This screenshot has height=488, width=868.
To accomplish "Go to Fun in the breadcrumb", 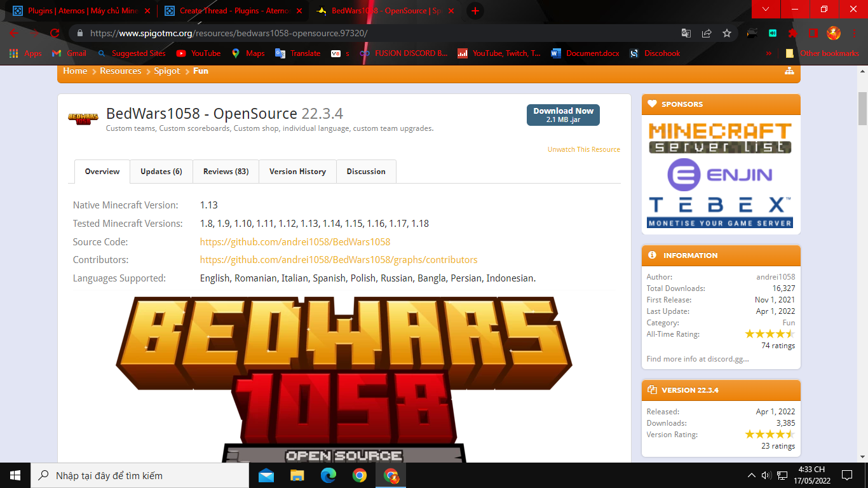I will (201, 71).
